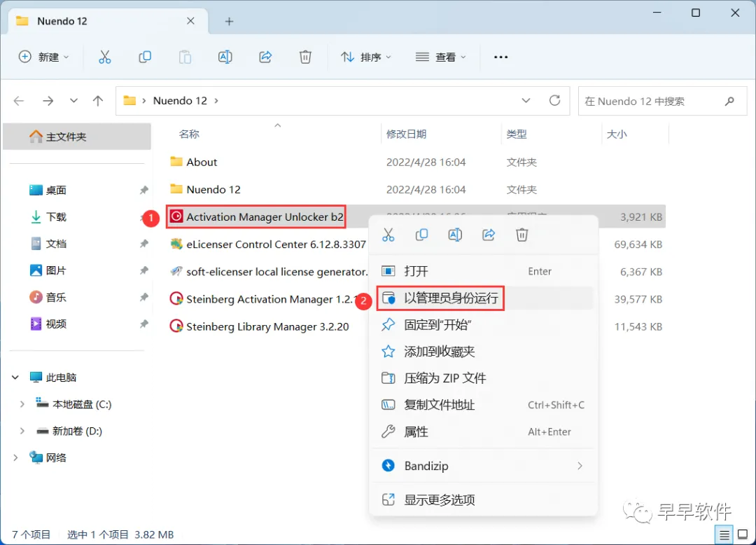Choose 显示更多选项 in the context menu
The height and width of the screenshot is (545, 756).
(x=483, y=500)
